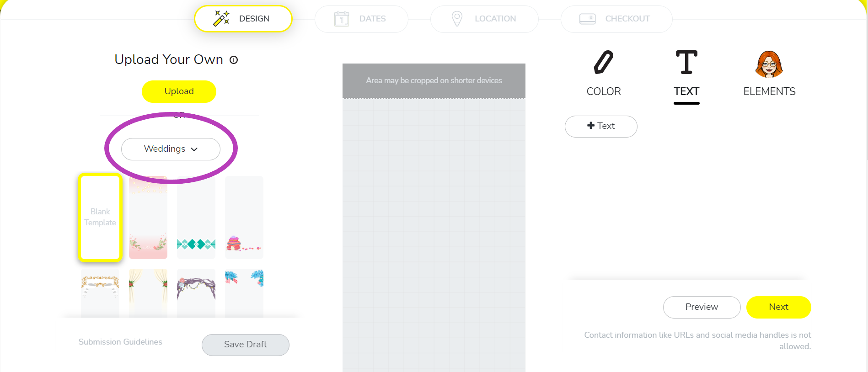This screenshot has height=372, width=868.
Task: Open the DESIGN step tab
Action: (243, 19)
